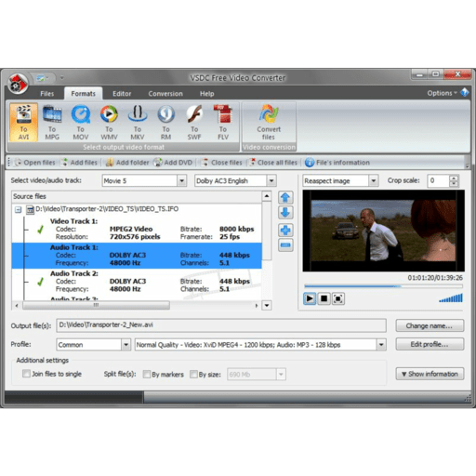
Task: Adjust the volume level bars
Action: point(451,298)
